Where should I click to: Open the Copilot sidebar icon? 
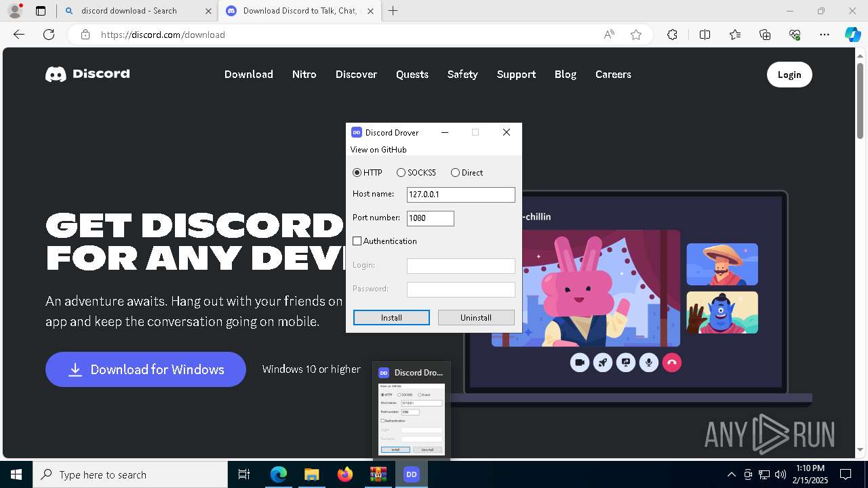pyautogui.click(x=852, y=35)
